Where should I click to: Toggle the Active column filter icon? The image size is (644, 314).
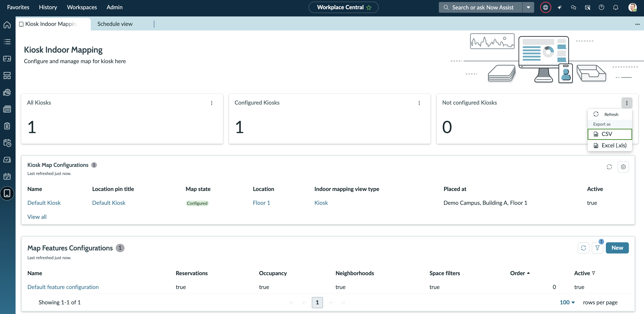tap(594, 273)
